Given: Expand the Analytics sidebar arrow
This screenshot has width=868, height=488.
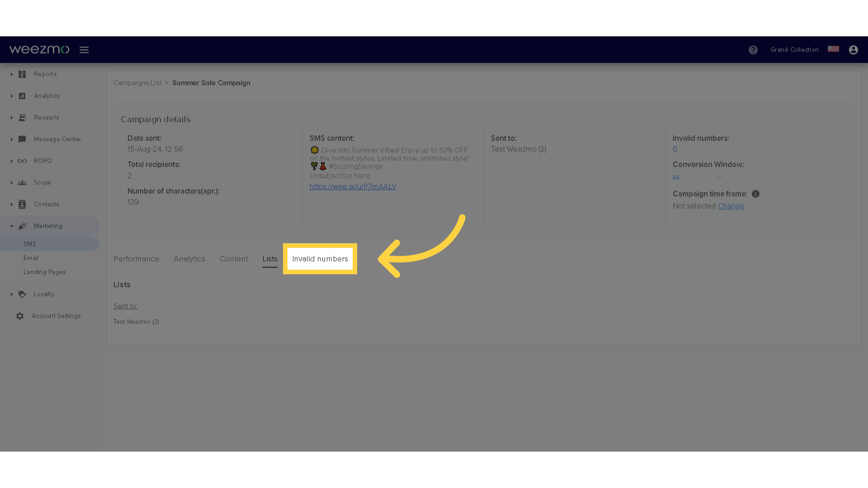Looking at the screenshot, I should tap(12, 96).
